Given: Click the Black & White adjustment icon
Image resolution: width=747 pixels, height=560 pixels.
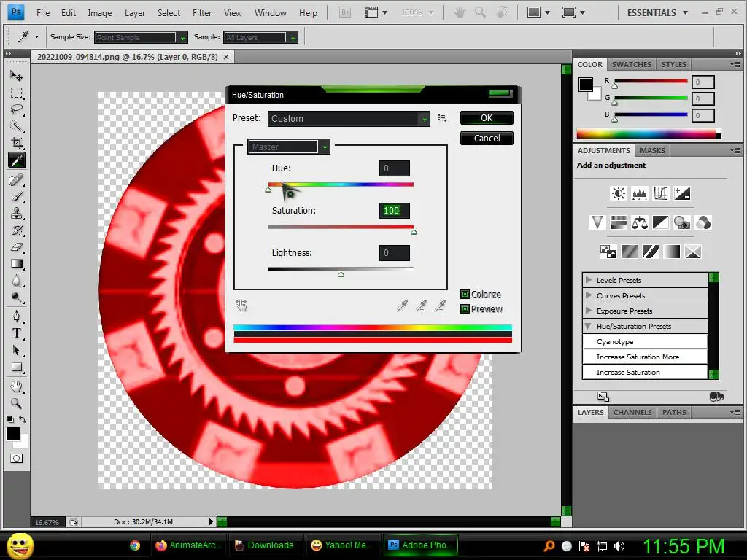Looking at the screenshot, I should [661, 222].
